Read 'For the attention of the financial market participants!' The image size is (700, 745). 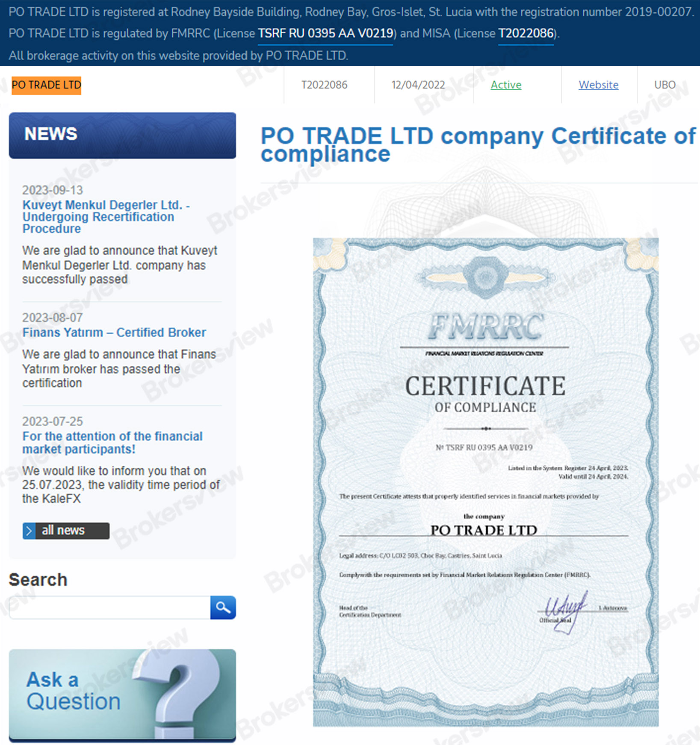click(112, 442)
